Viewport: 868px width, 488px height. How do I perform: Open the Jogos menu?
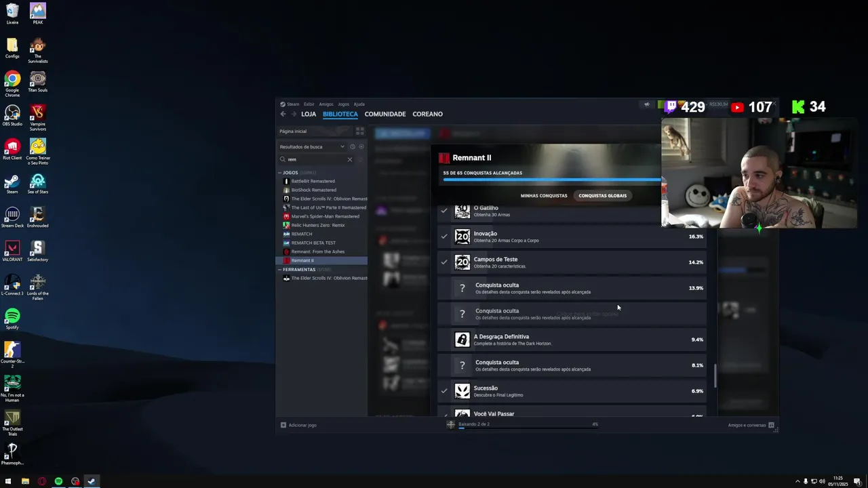[343, 104]
